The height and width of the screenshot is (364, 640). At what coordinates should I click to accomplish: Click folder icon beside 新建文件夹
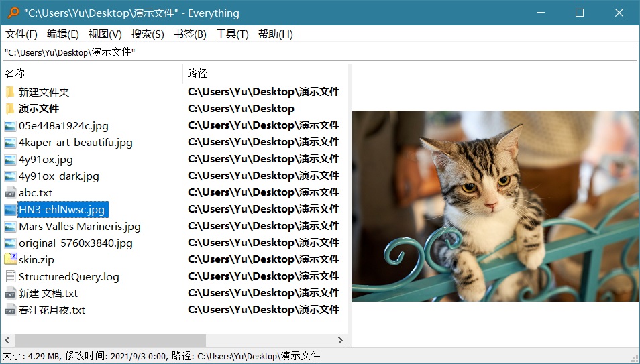[x=10, y=93]
